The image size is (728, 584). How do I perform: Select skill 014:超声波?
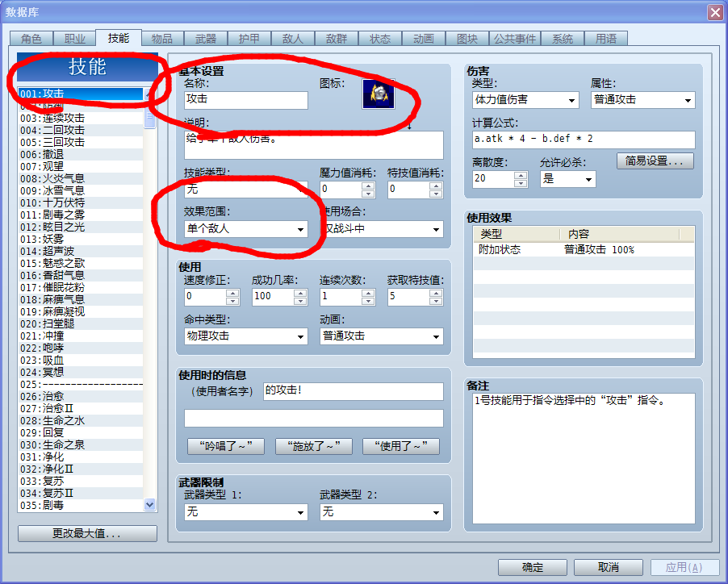(81, 251)
